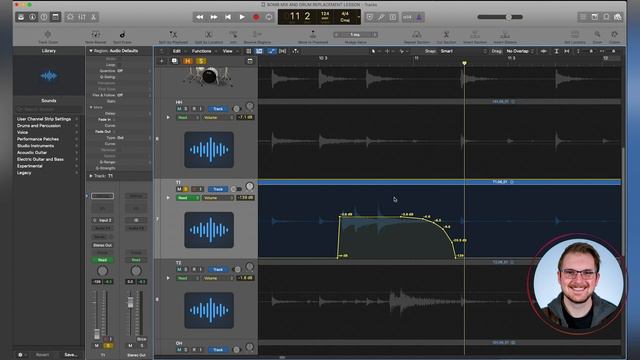Click the T2 track pan knob

[249, 267]
